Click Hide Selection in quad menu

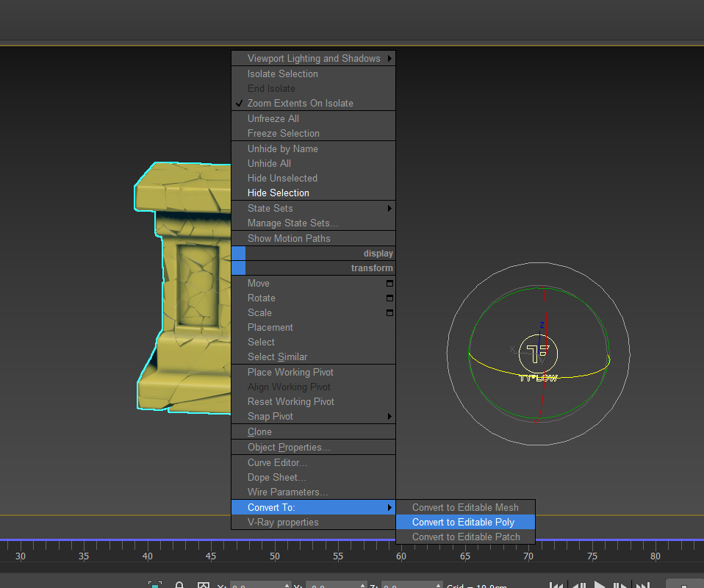click(x=278, y=193)
